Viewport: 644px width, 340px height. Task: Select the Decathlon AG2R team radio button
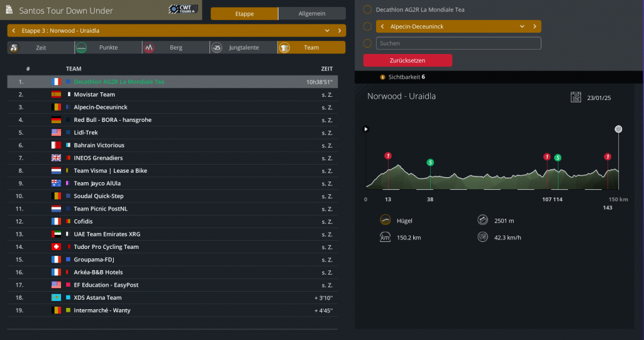point(367,10)
